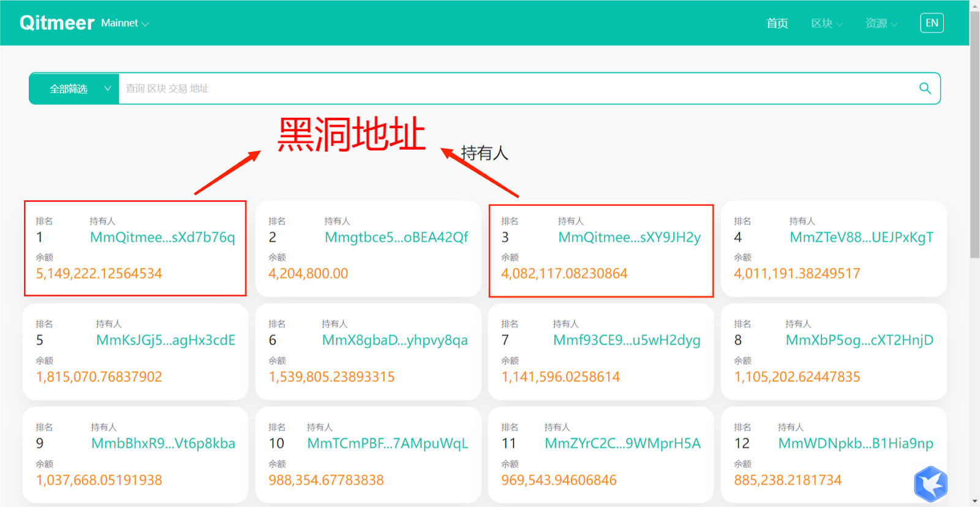The height and width of the screenshot is (507, 980).
Task: Open the Mainnet network dropdown
Action: coord(125,23)
